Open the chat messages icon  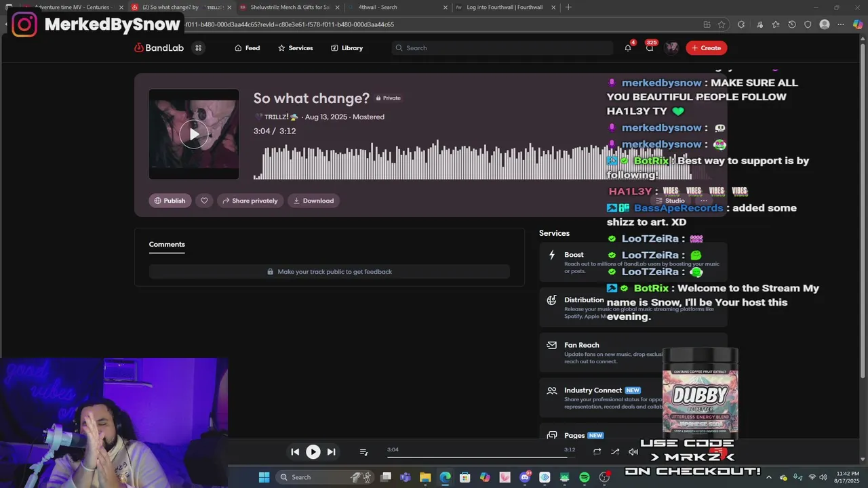650,47
